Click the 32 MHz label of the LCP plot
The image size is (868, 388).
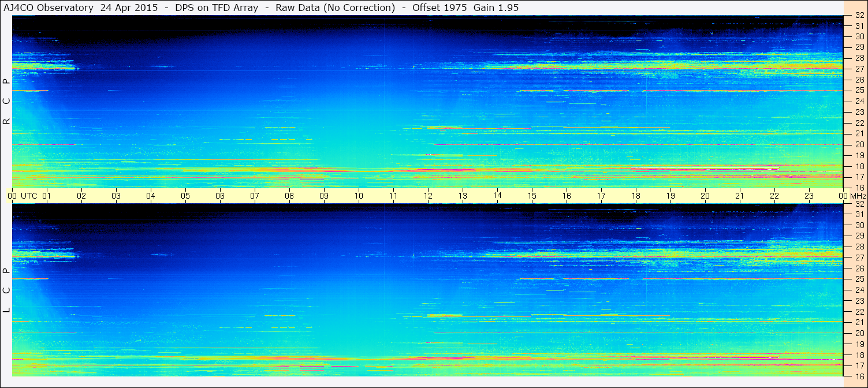point(859,204)
